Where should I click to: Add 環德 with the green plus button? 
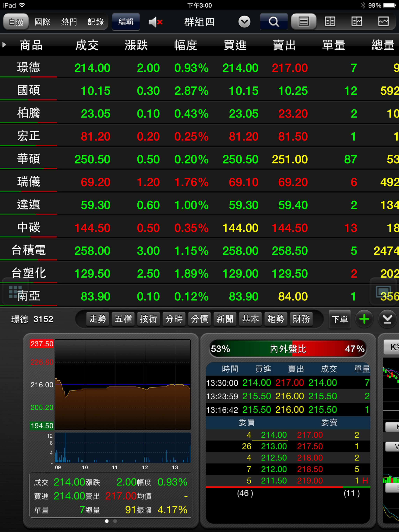click(364, 319)
